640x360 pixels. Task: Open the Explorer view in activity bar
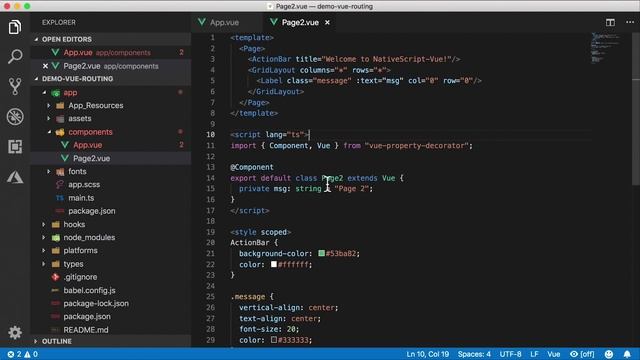point(15,27)
